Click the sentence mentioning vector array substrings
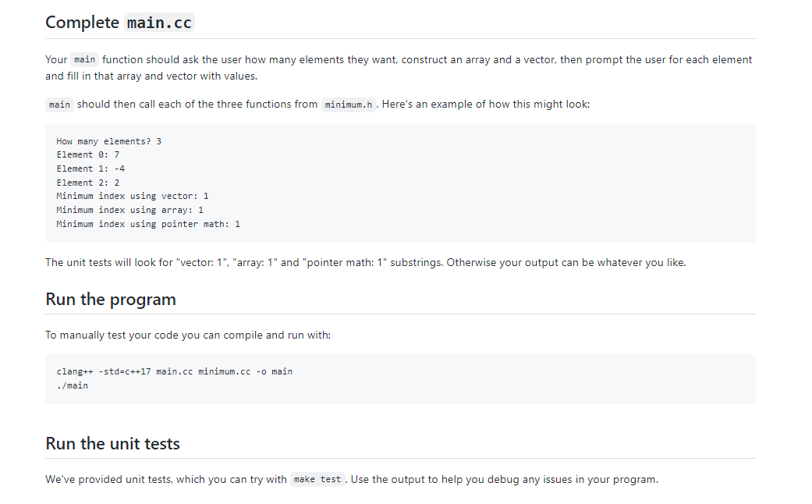This screenshot has width=812, height=504. (366, 262)
